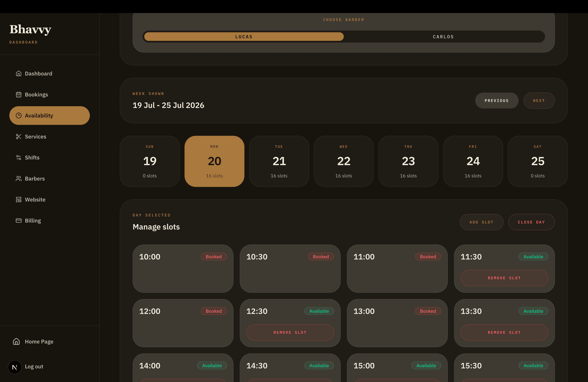Log out of the dashboard
Screen dimensions: 588x382
point(34,367)
